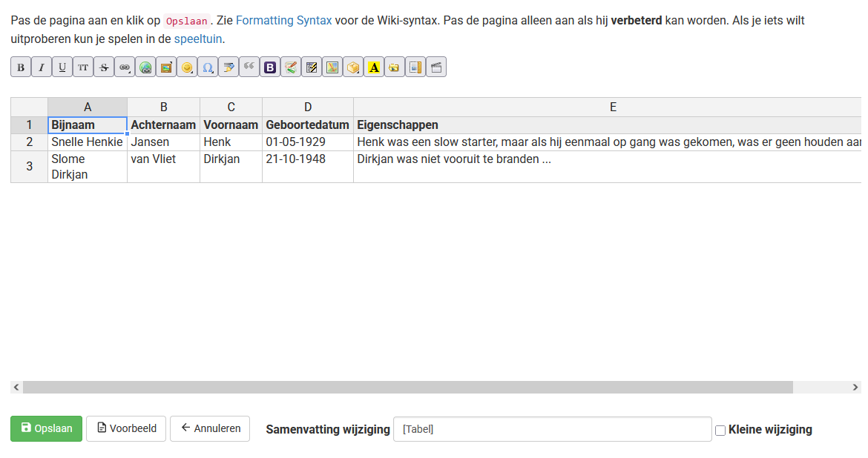Open the special characters Omega picker

[208, 67]
